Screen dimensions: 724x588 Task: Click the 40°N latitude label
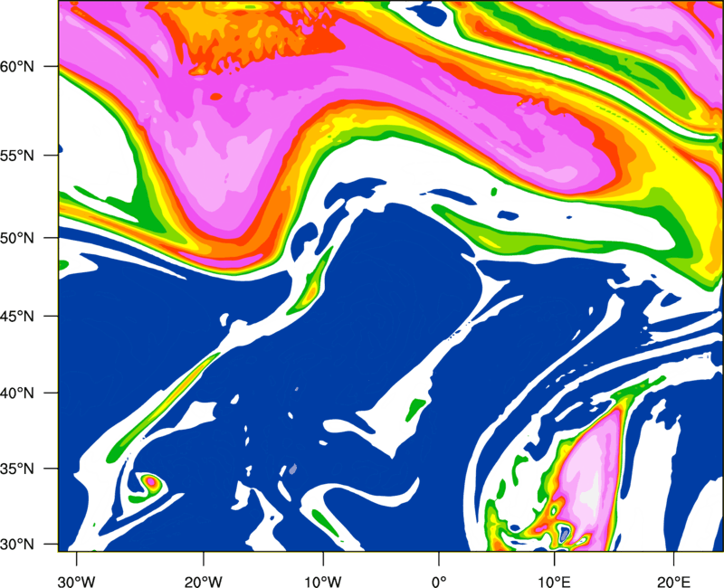point(17,394)
